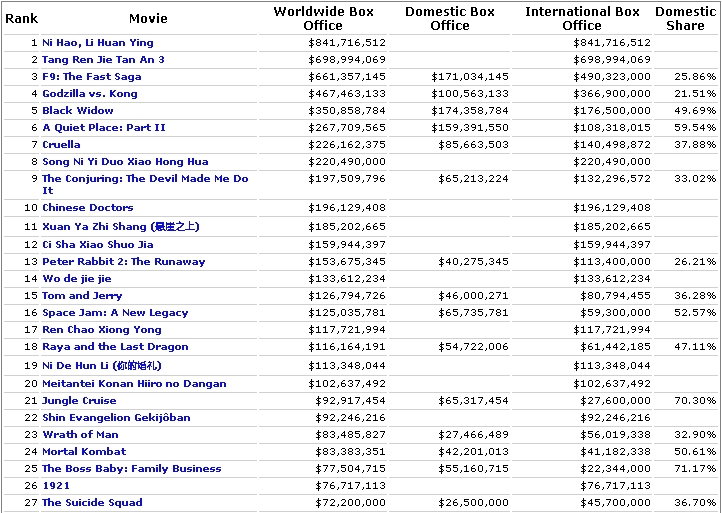Open Ren Chao Xiong Yong link
The width and height of the screenshot is (722, 513).
(x=102, y=330)
